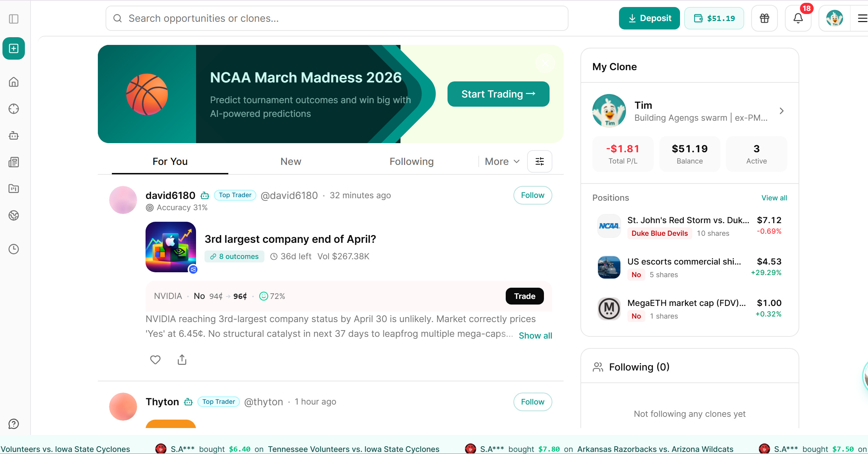Like david6180's post with heart icon
This screenshot has width=868, height=454.
[x=155, y=360]
